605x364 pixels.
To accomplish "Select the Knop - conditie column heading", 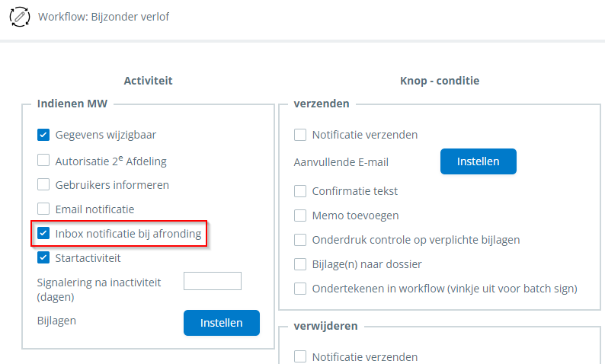I will click(440, 81).
